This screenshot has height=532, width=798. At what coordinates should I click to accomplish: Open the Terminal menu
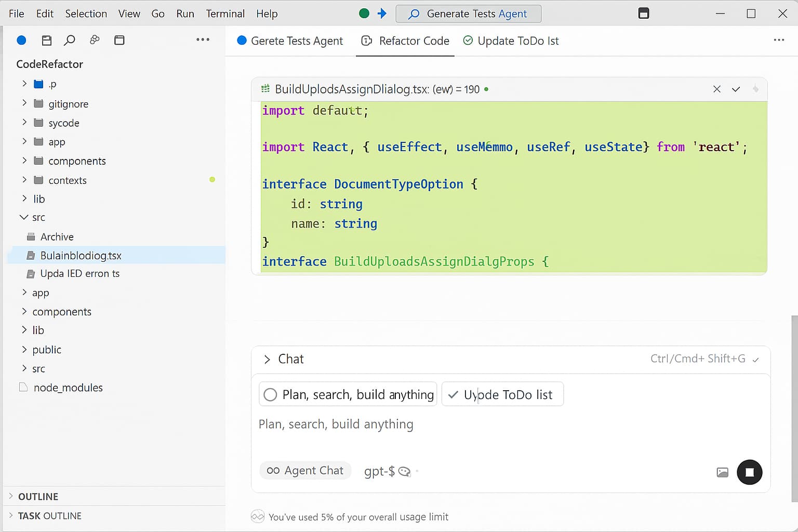coord(225,14)
